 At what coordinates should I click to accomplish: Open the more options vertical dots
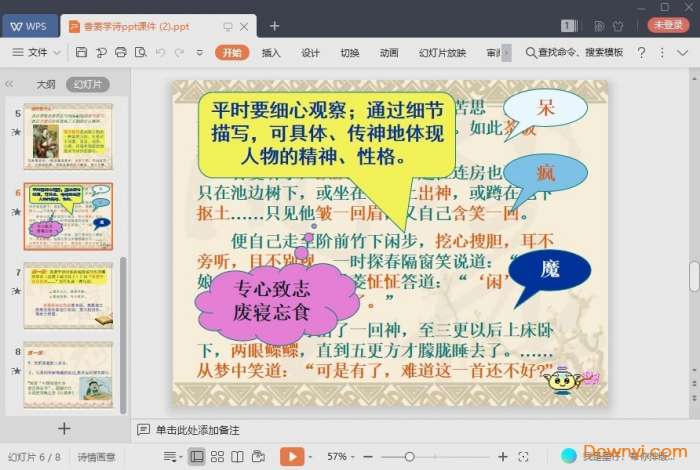tap(662, 53)
